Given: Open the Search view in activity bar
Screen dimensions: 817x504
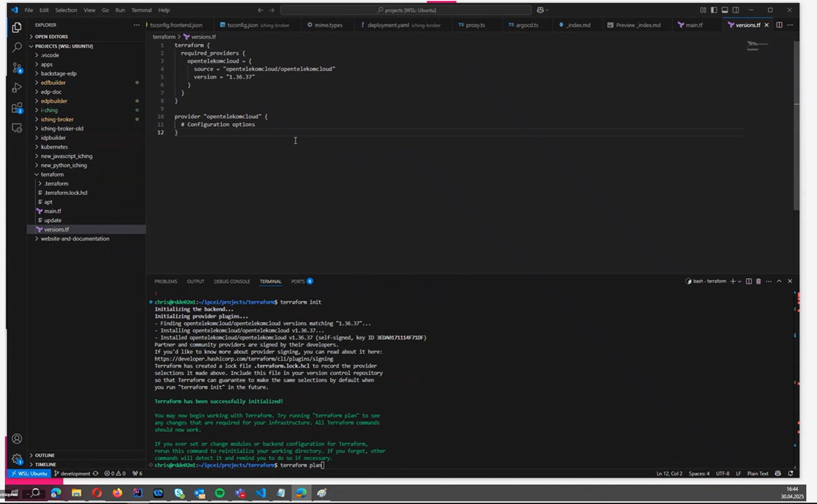Looking at the screenshot, I should coord(16,47).
